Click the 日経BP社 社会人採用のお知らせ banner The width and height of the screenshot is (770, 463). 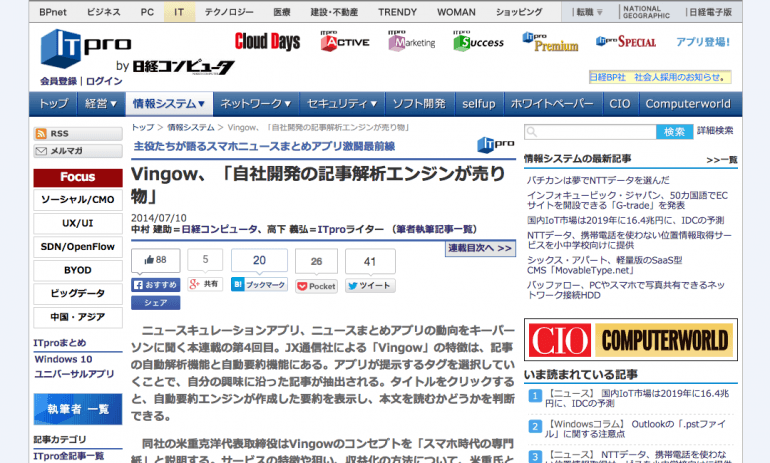(x=660, y=77)
